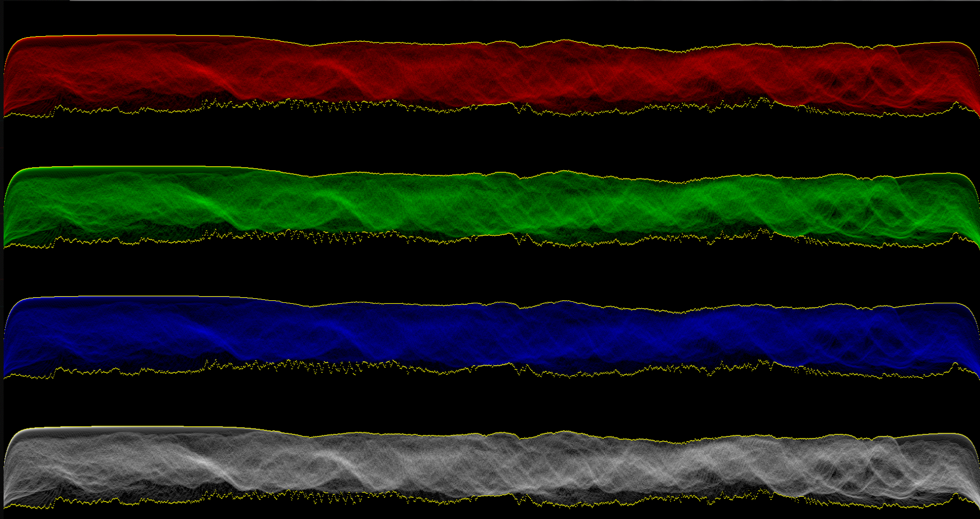Click the yellow lower envelope of red waveform
This screenshot has height=519, width=980.
pyautogui.click(x=155, y=110)
